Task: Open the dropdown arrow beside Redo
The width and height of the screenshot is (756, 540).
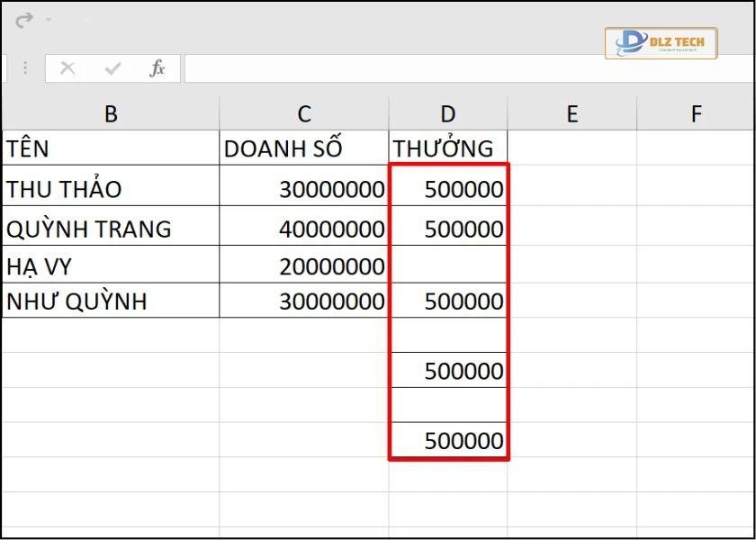Action: [x=48, y=20]
